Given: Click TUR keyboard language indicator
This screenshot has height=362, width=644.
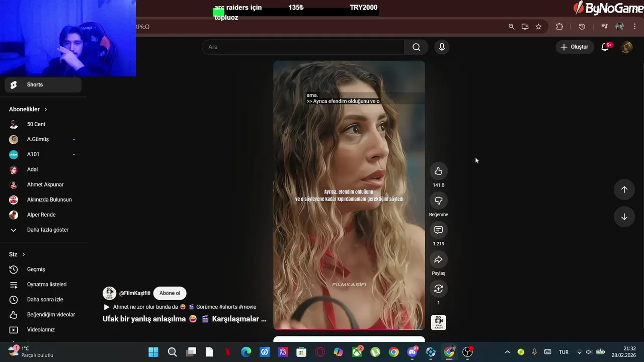Looking at the screenshot, I should (563, 352).
